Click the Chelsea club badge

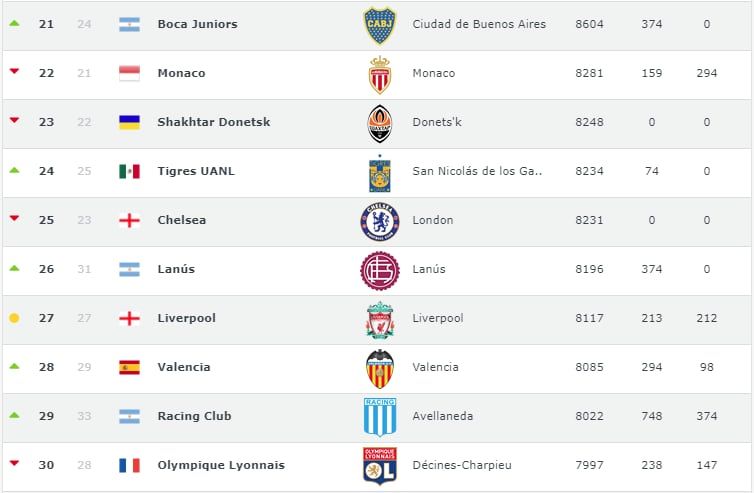[x=379, y=221]
